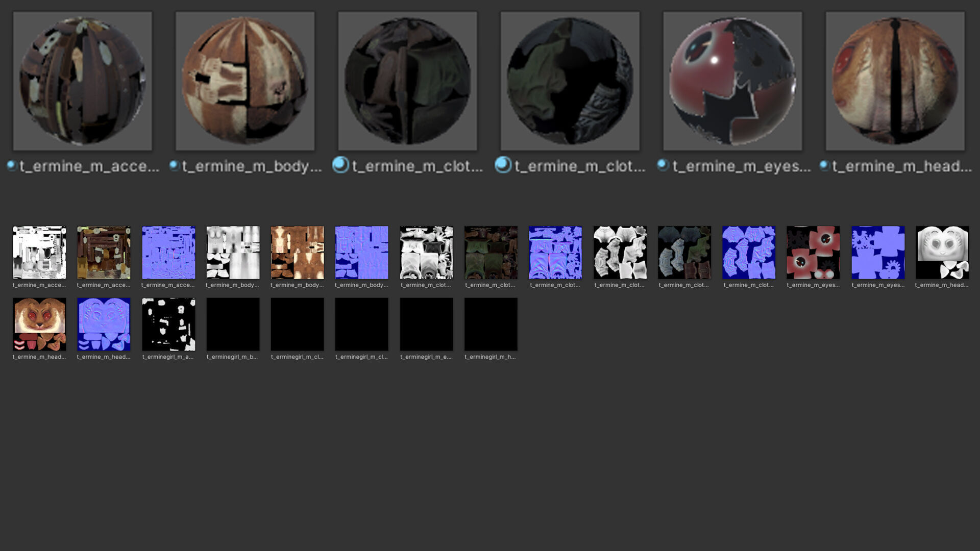Select the brown body fur albedo texture
Image resolution: width=980 pixels, height=551 pixels.
297,253
